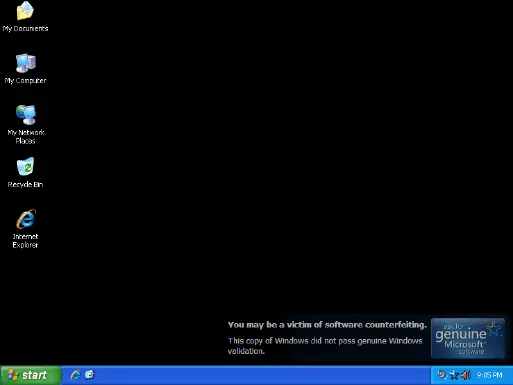The width and height of the screenshot is (513, 385).
Task: Launch Internet Explorer from Quick Launch
Action: pos(75,375)
